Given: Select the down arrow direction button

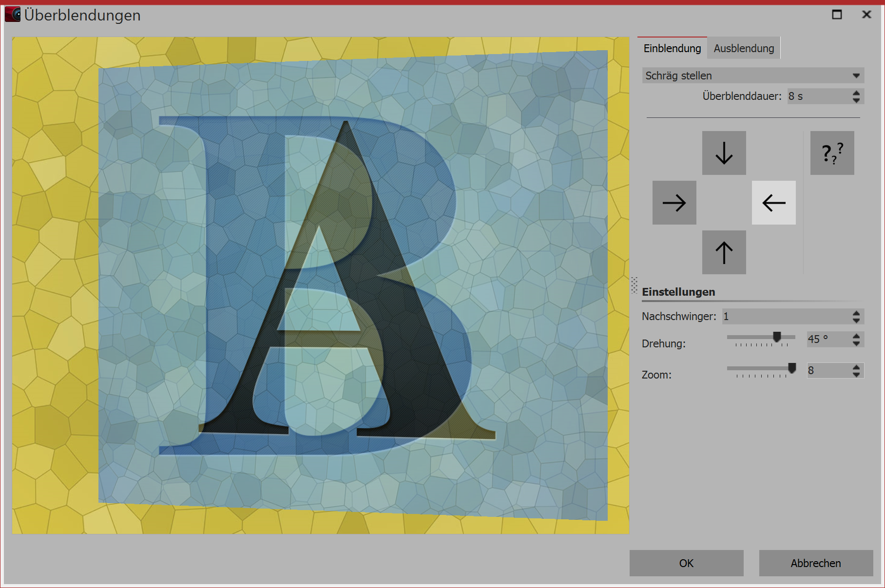Looking at the screenshot, I should coord(724,153).
